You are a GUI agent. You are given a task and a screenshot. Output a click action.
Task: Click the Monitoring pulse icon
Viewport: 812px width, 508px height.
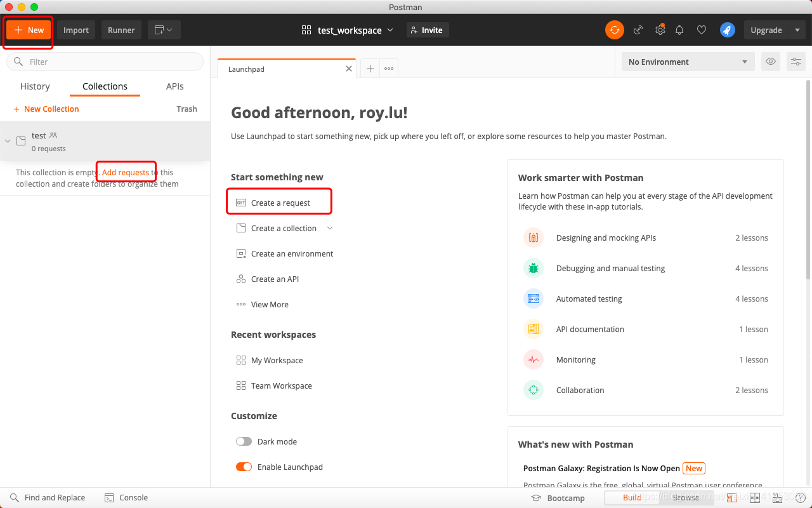coord(534,359)
